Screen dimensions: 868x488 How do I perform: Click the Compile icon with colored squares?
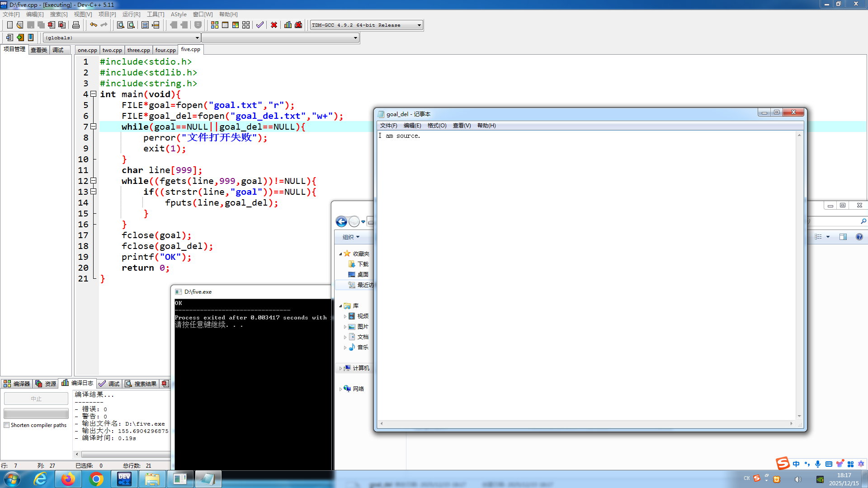point(215,25)
